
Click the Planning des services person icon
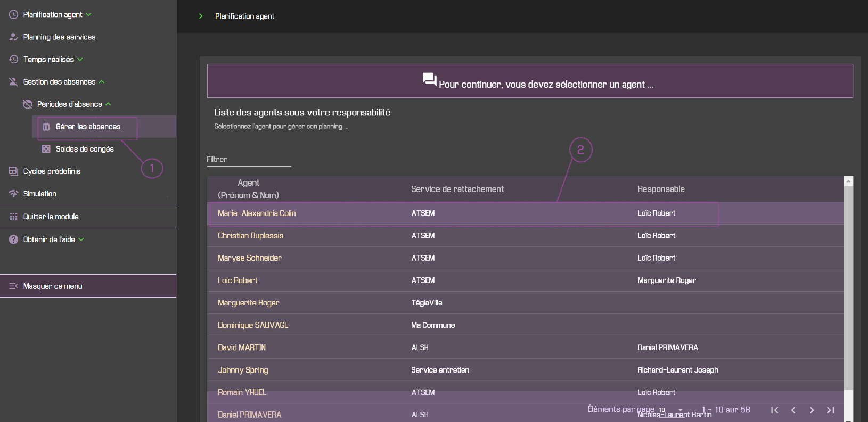click(13, 37)
